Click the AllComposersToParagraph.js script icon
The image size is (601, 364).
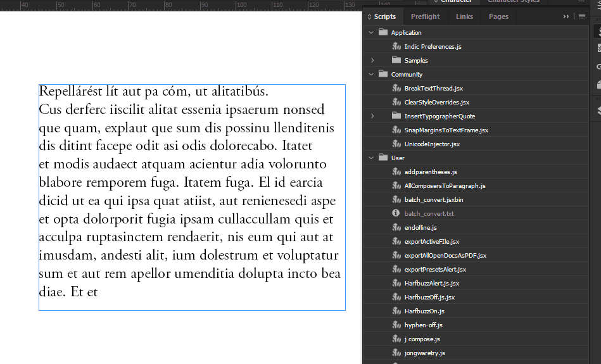pyautogui.click(x=396, y=185)
